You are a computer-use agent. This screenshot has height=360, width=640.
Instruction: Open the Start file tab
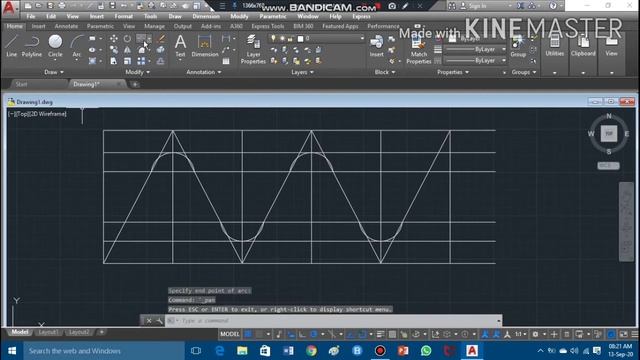click(x=21, y=84)
